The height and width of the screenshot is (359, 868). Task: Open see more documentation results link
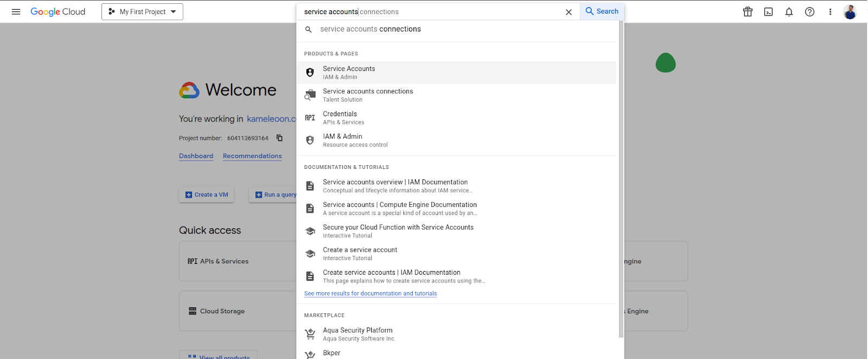point(370,293)
